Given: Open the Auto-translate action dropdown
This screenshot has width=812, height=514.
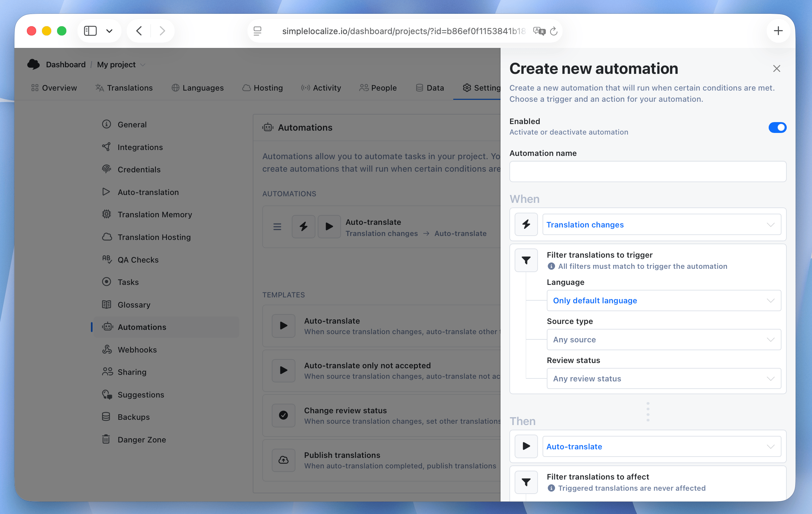Looking at the screenshot, I should tap(661, 446).
